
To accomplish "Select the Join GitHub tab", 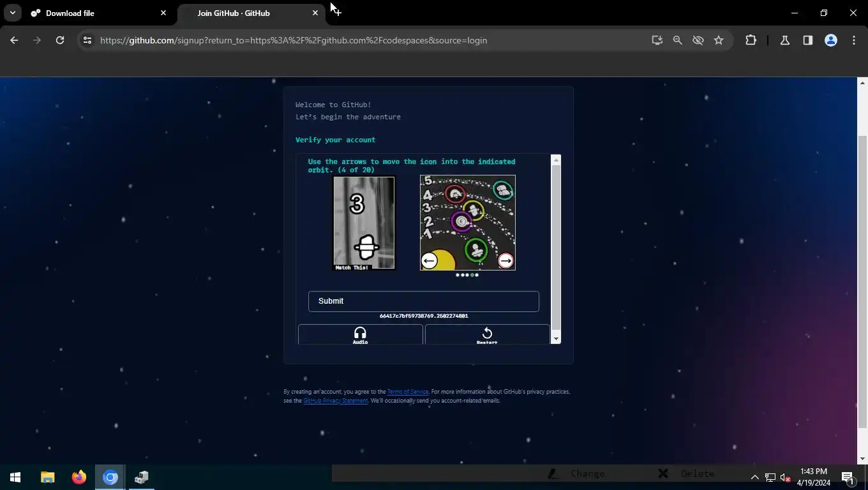I will coord(251,13).
